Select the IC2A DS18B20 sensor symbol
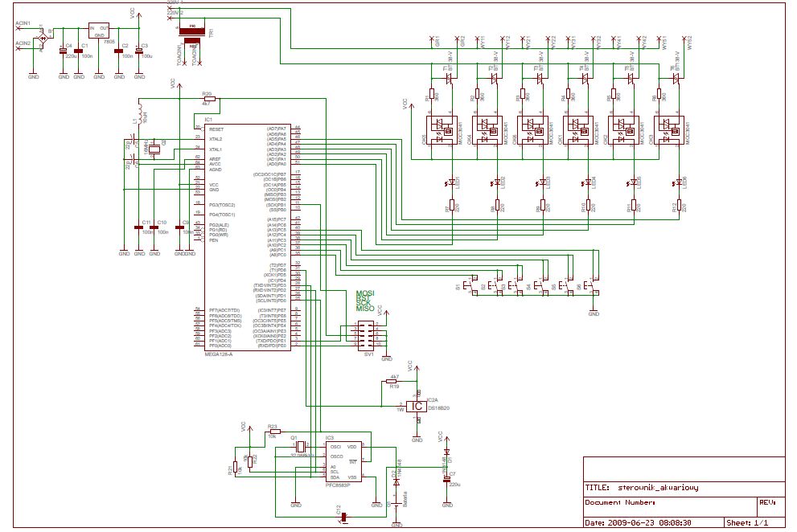The height and width of the screenshot is (532, 797). 417,406
